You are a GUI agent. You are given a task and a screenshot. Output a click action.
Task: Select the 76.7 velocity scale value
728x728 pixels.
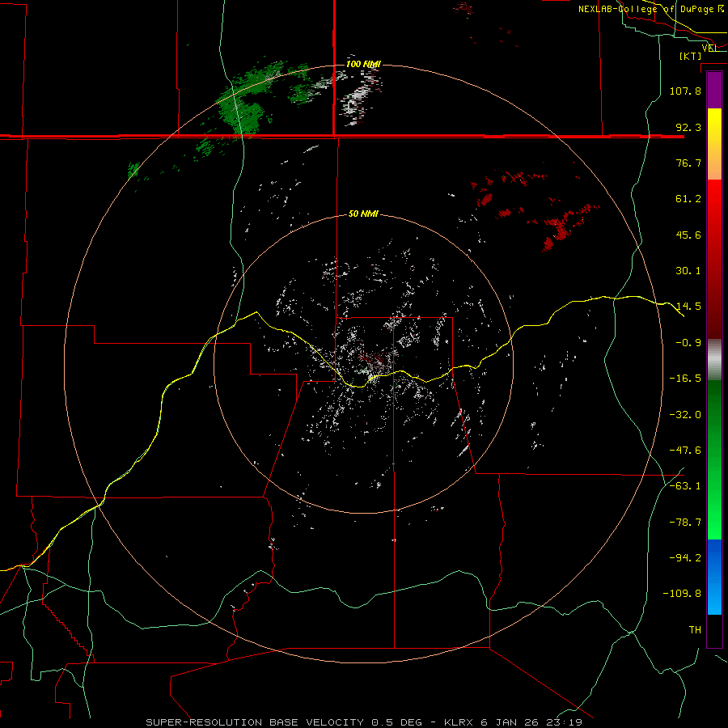click(x=688, y=163)
